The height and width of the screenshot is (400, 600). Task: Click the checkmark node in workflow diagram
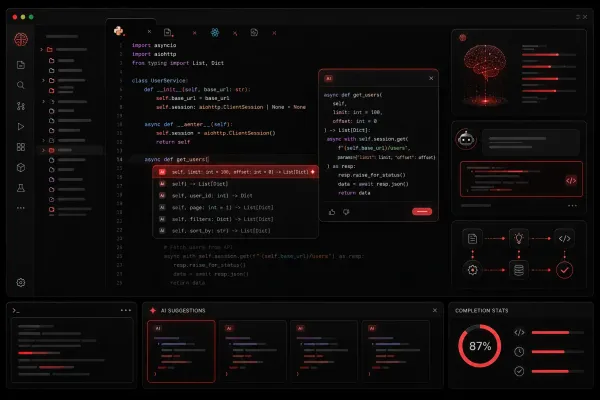click(564, 270)
